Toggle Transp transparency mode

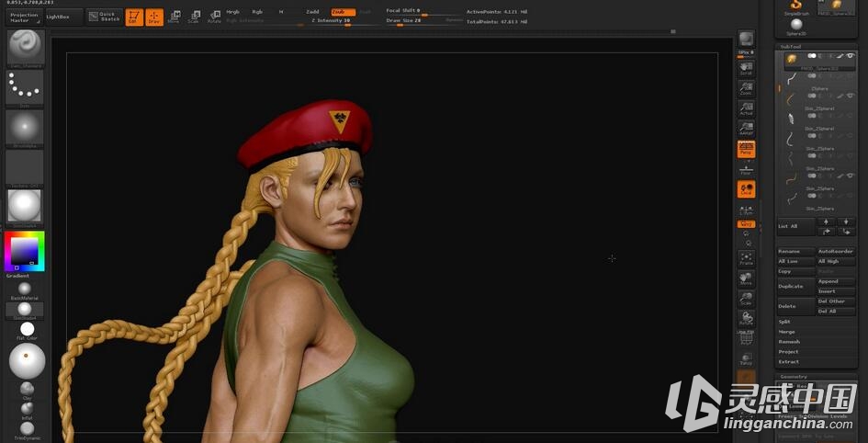(x=746, y=359)
